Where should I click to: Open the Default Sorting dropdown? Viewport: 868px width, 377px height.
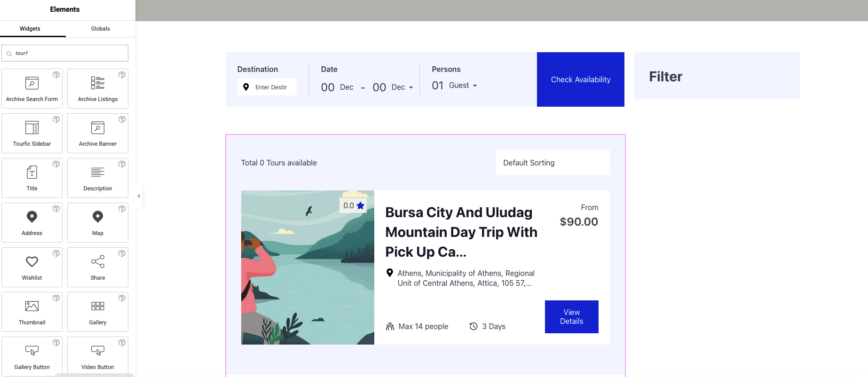pyautogui.click(x=552, y=163)
